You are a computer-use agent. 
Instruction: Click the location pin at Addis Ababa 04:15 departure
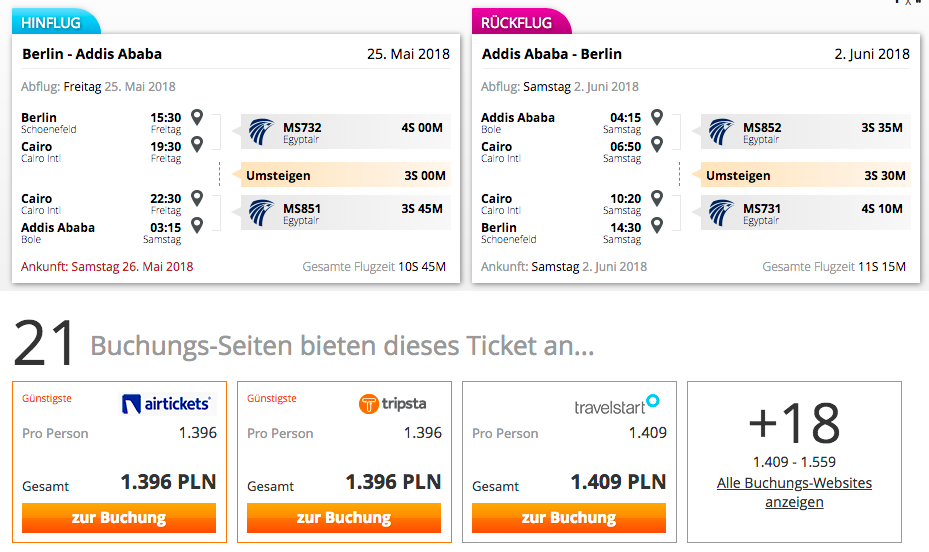pos(657,117)
